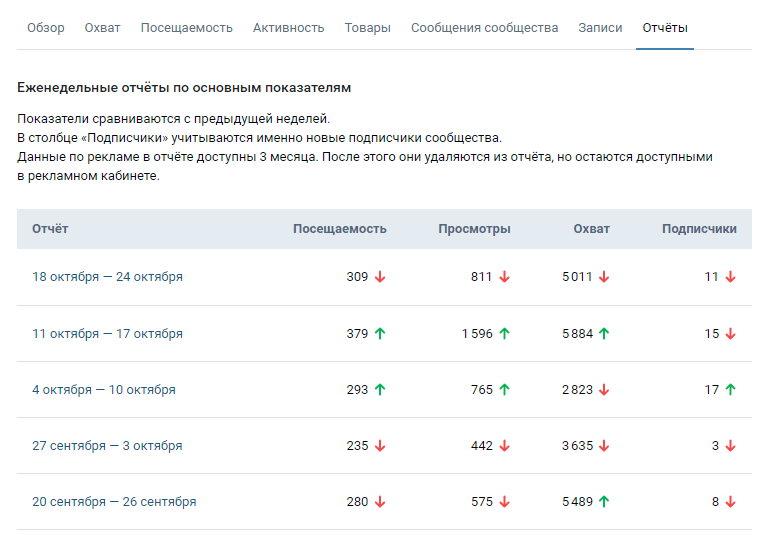Image resolution: width=769 pixels, height=535 pixels.
Task: Click the views value 1 596
Action: point(477,334)
